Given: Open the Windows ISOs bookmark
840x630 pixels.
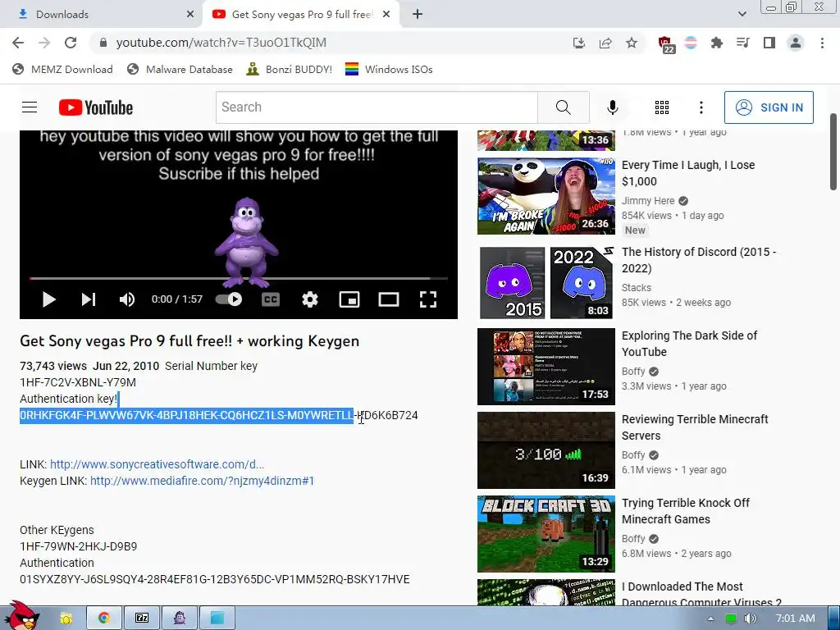Looking at the screenshot, I should 389,69.
